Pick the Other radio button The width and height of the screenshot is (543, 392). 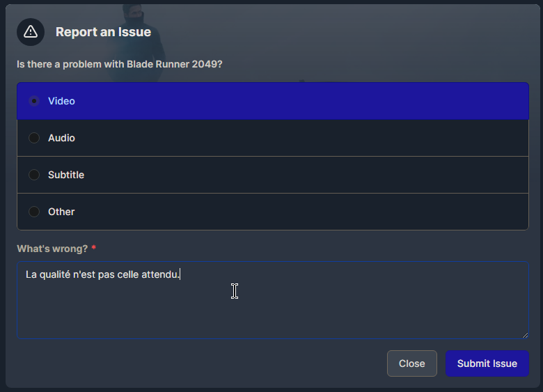pos(34,212)
